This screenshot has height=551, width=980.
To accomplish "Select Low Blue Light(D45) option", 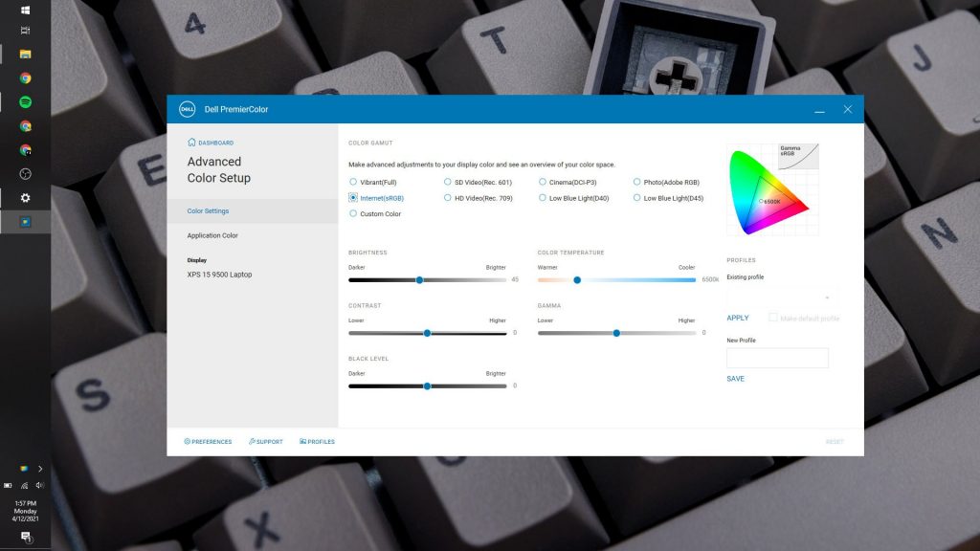I will (x=636, y=197).
